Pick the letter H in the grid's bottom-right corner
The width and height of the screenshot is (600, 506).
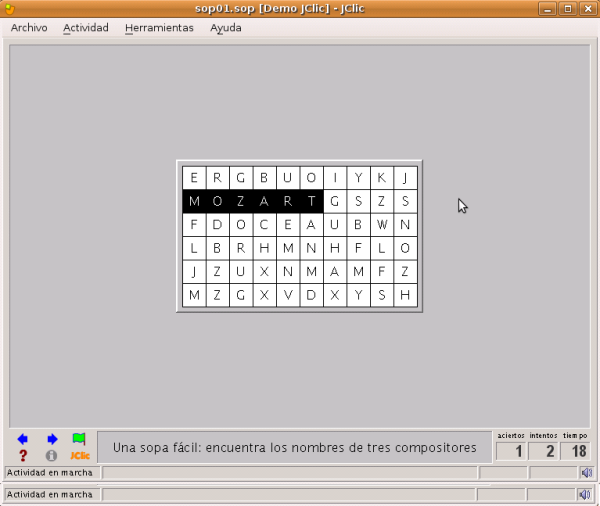point(405,295)
